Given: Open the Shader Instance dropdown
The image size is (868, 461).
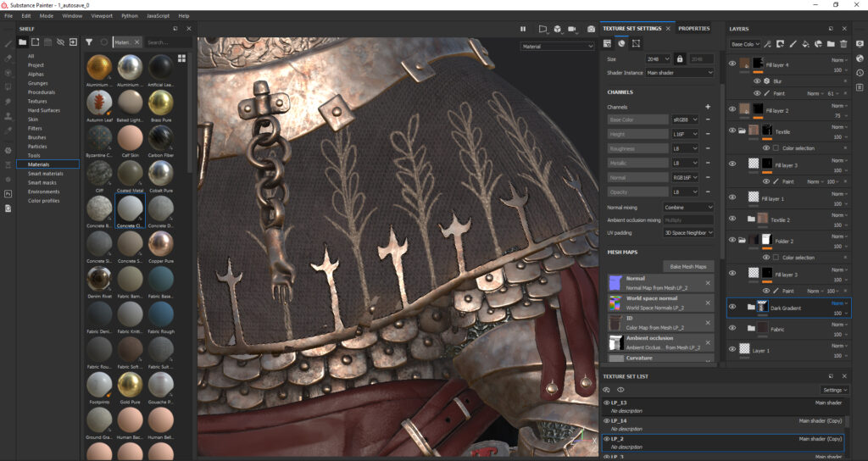Looking at the screenshot, I should tap(680, 73).
